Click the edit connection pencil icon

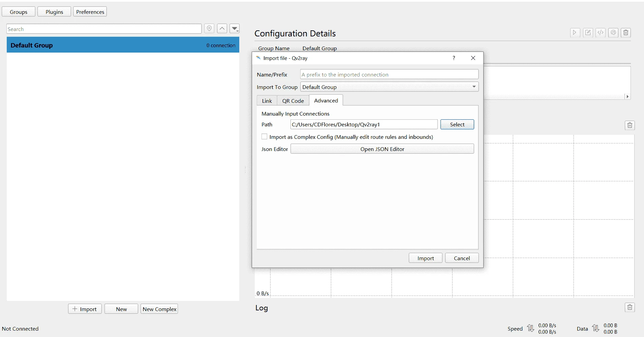pyautogui.click(x=588, y=33)
